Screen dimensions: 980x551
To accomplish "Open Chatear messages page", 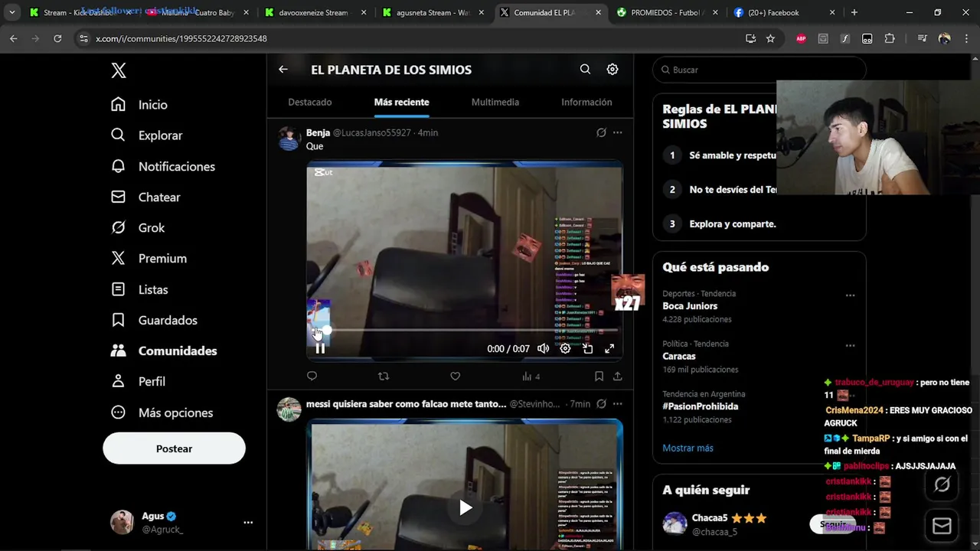I will click(x=145, y=197).
